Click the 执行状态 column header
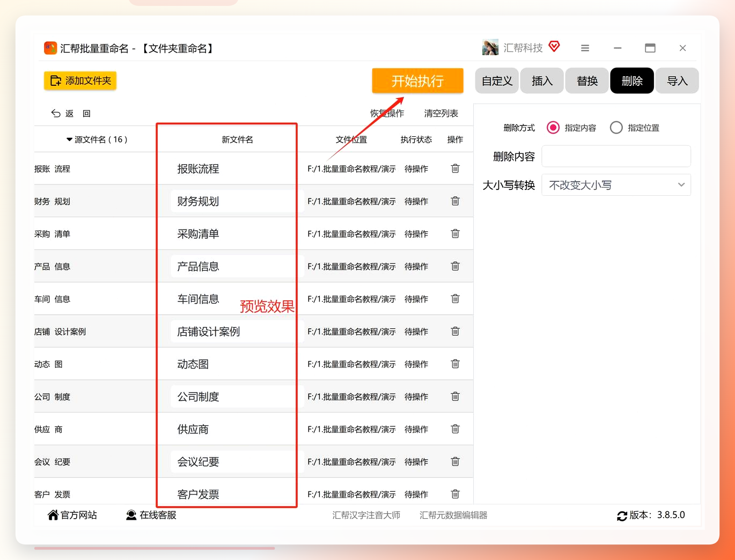This screenshot has height=560, width=735. coord(416,139)
